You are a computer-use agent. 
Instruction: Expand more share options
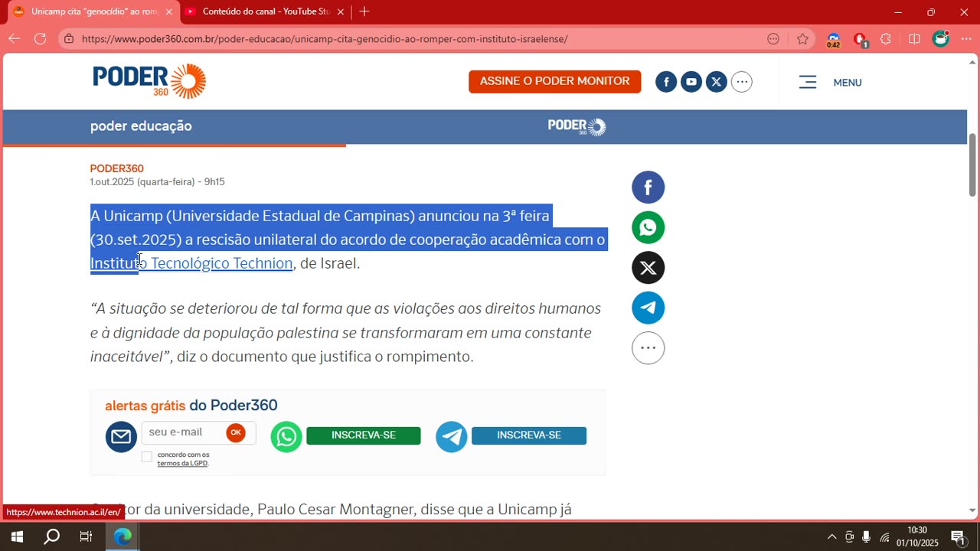point(648,348)
